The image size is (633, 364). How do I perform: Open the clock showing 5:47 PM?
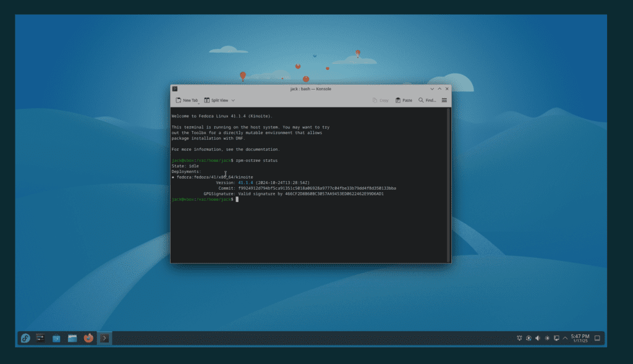[580, 338]
